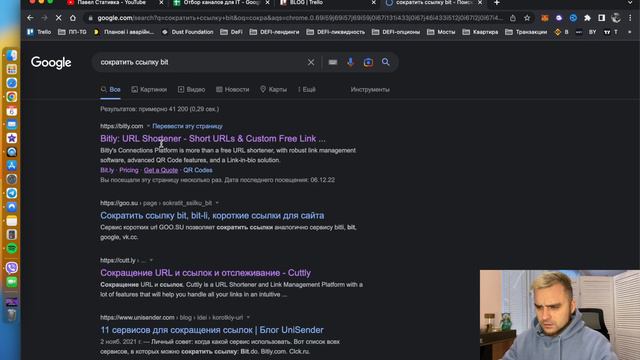
Task: Expand dropdown next to unisender.com URL
Action: (248, 317)
